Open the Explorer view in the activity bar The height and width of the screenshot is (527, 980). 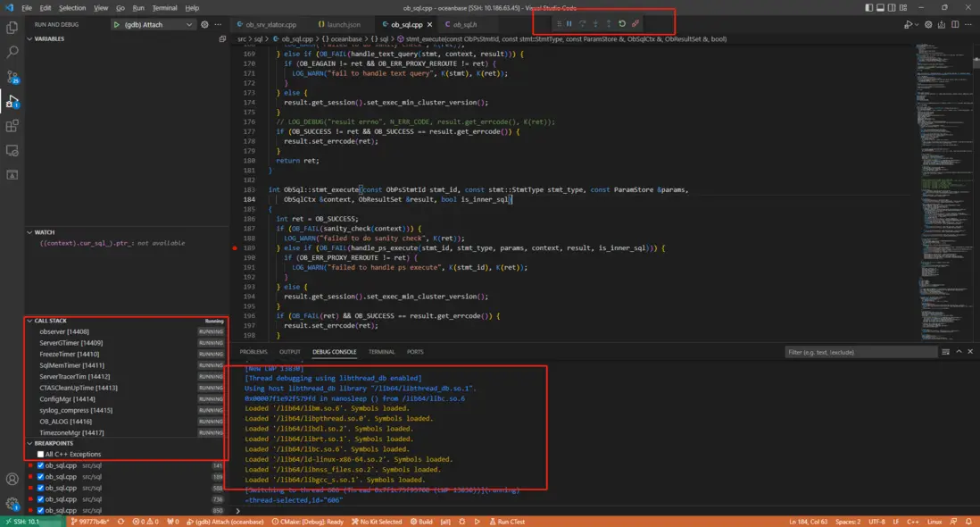tap(12, 28)
